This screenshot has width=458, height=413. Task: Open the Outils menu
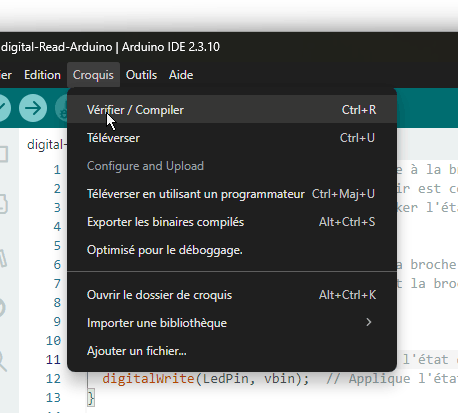click(141, 75)
